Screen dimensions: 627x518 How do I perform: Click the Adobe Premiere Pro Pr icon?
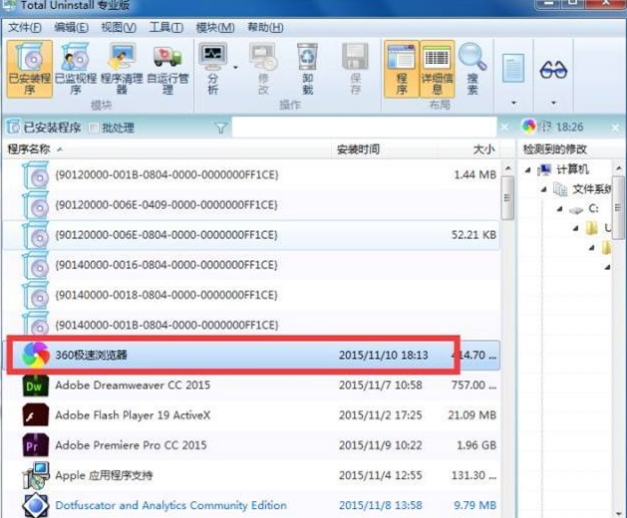36,445
